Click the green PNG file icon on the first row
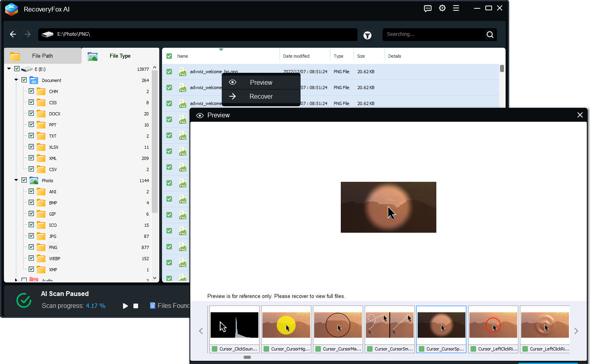 (x=182, y=72)
